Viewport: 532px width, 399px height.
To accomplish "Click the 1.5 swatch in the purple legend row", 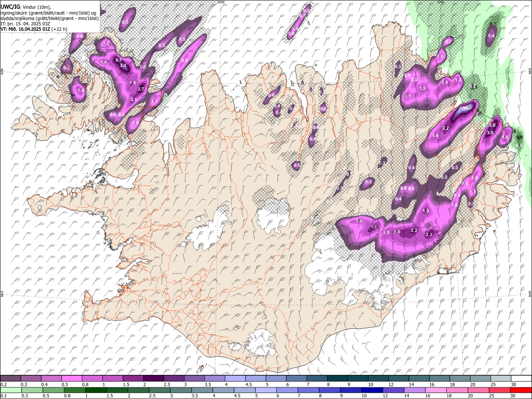I will (x=133, y=379).
